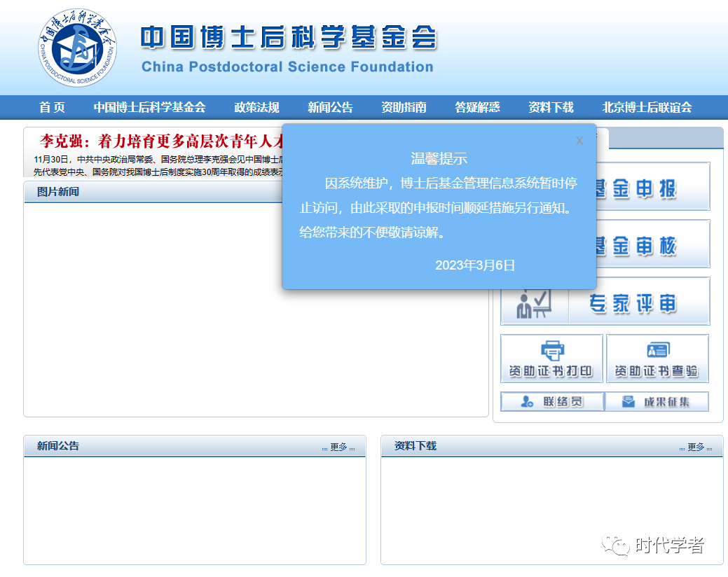Screen dimensions: 728x577
Task: Click the China Postdoctoral Science Foundation logo
Action: point(77,48)
